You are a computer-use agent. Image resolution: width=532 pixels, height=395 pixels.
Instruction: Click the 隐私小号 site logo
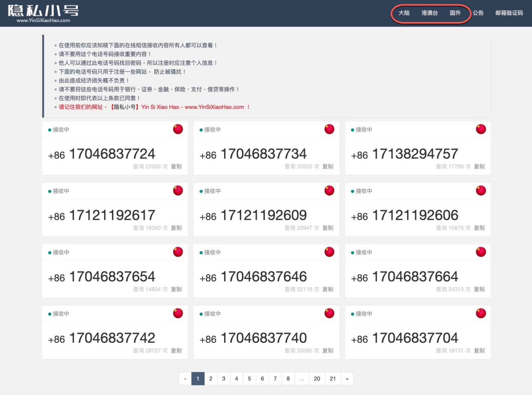point(43,13)
